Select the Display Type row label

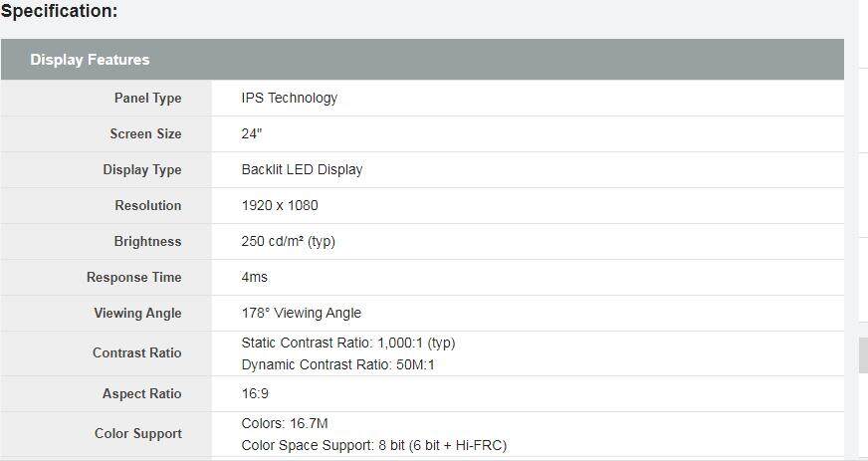141,169
